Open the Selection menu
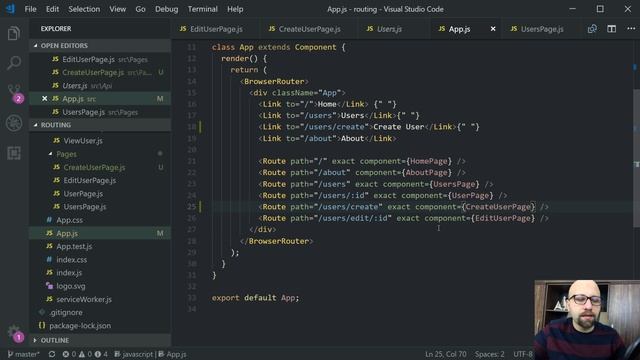Image resolution: width=640 pixels, height=360 pixels. point(84,9)
